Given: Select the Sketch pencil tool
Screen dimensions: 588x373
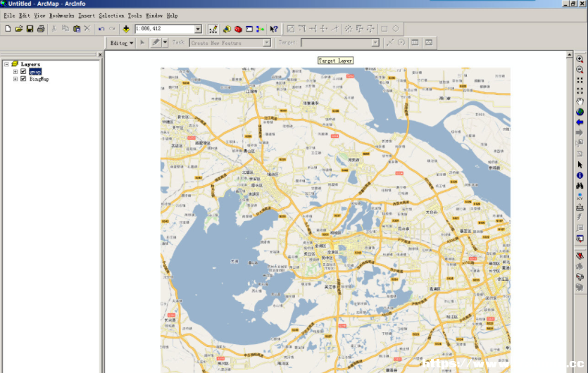Looking at the screenshot, I should coord(156,43).
